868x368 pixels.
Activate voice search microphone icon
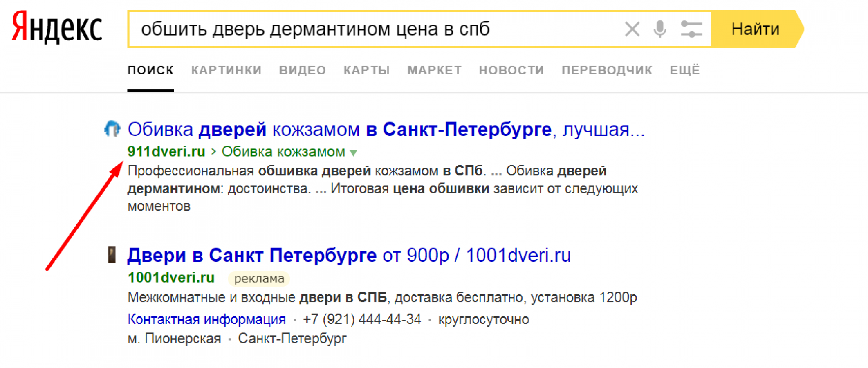click(660, 29)
